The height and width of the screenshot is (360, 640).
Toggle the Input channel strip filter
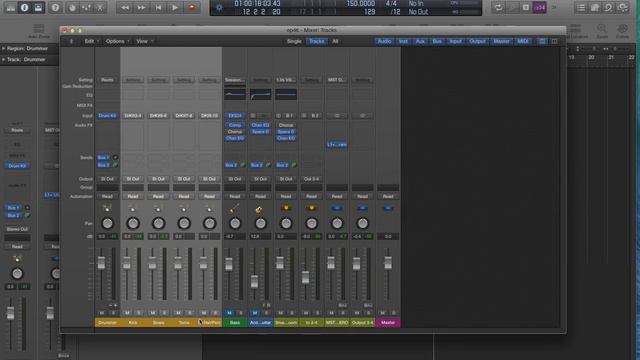coord(456,41)
